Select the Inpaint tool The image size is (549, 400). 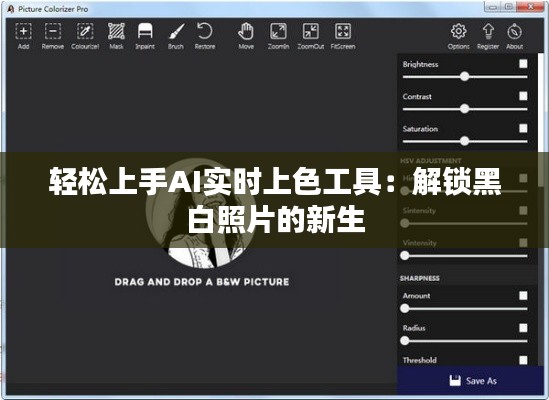point(145,35)
